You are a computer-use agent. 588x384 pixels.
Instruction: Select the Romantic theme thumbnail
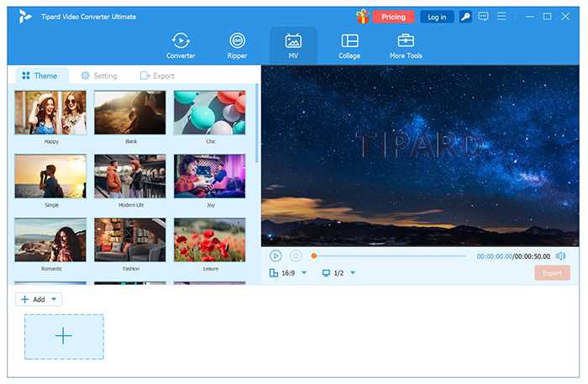pyautogui.click(x=50, y=240)
